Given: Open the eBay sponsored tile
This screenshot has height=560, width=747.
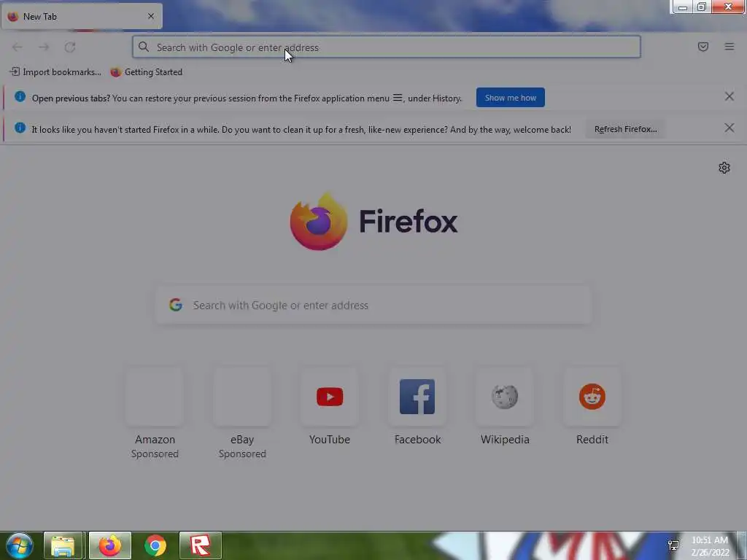Looking at the screenshot, I should (x=242, y=397).
